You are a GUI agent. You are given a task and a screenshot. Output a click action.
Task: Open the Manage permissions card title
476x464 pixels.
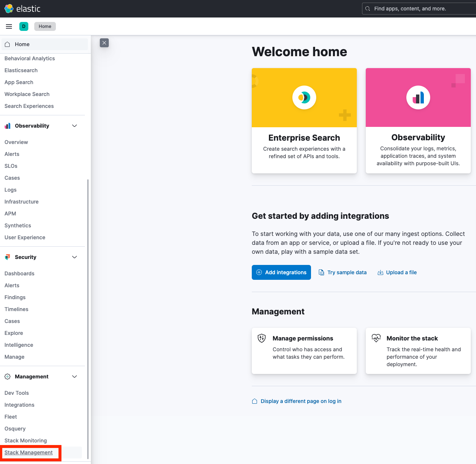pyautogui.click(x=303, y=338)
